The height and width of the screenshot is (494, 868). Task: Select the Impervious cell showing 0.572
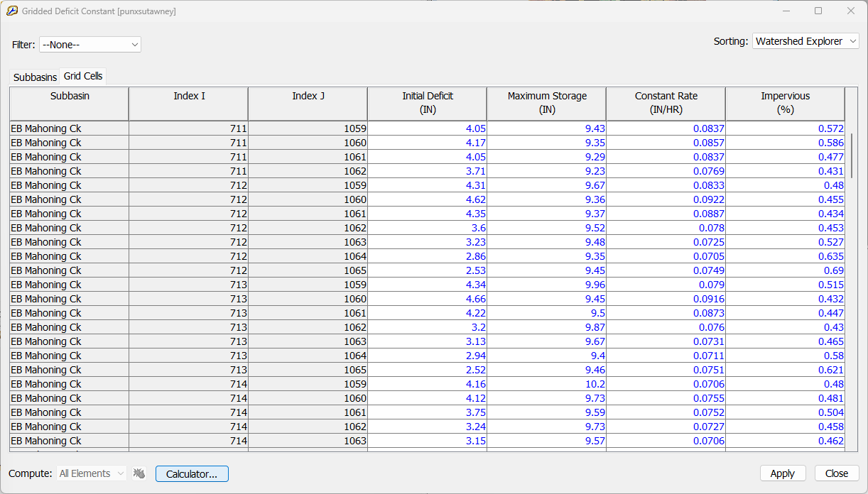coord(786,128)
